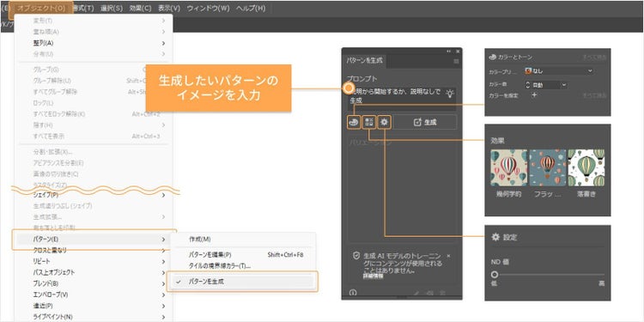This screenshot has height=322, width=644.
Task: Select the フラット effect thumbnail
Action: (548, 167)
